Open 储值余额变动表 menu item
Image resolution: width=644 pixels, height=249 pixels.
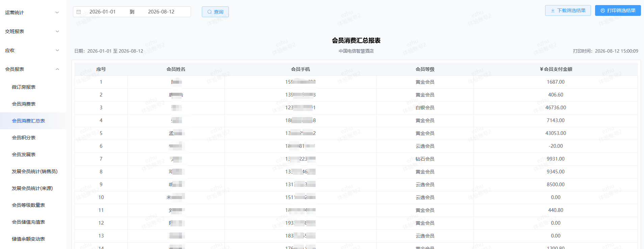[x=33, y=239]
